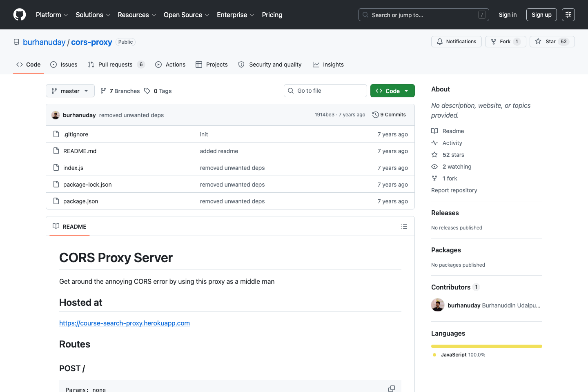Click Notifications to watch the repository

tap(456, 41)
